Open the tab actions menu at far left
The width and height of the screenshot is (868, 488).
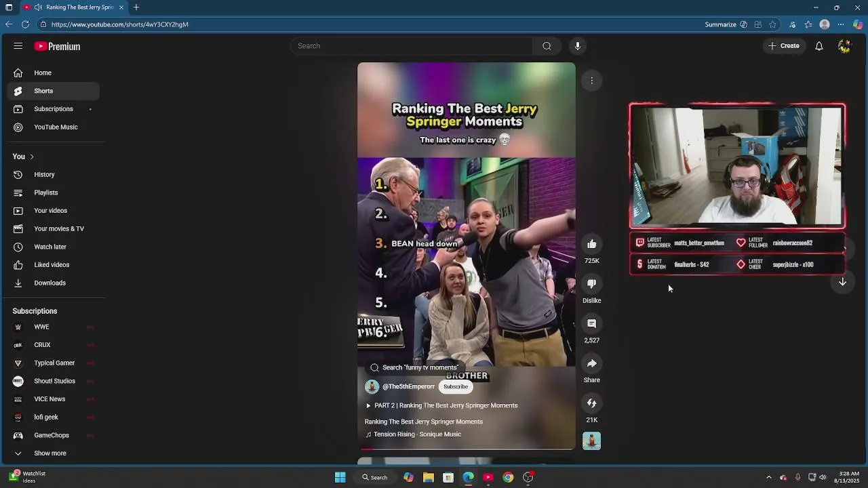[9, 7]
